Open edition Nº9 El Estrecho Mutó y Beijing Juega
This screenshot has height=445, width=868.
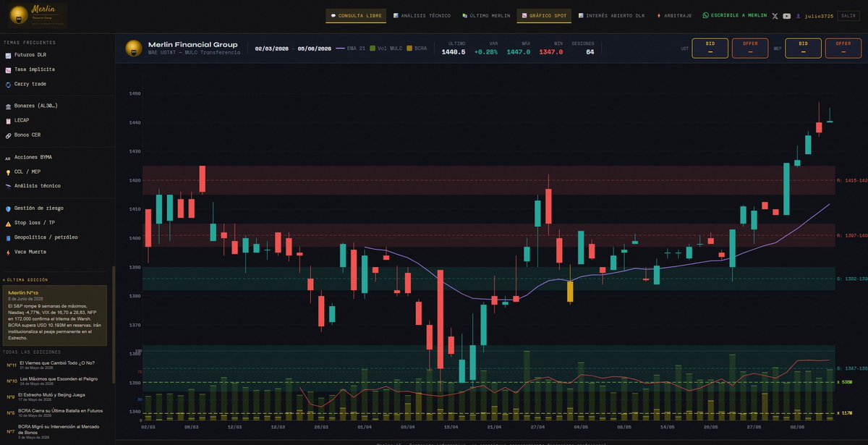[x=55, y=397]
